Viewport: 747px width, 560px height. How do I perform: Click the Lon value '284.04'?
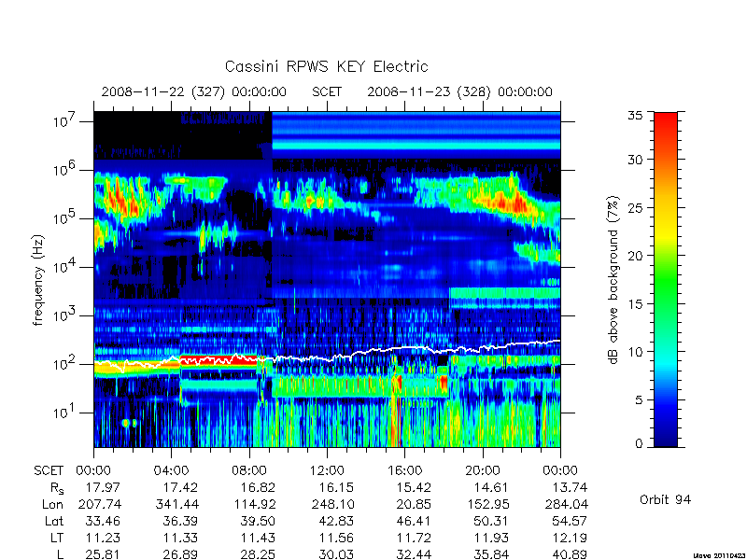pyautogui.click(x=566, y=504)
